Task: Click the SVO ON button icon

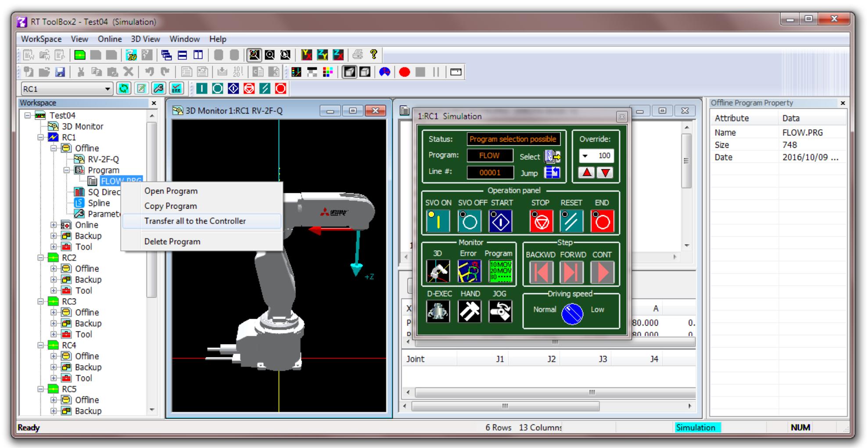Action: click(x=438, y=221)
